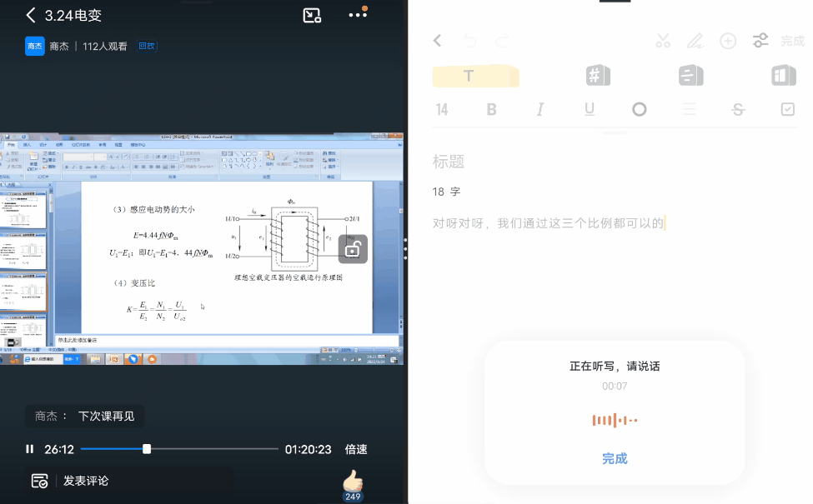Viewport: 813px width, 504px height.
Task: Open the sliders settings icon
Action: click(x=760, y=40)
